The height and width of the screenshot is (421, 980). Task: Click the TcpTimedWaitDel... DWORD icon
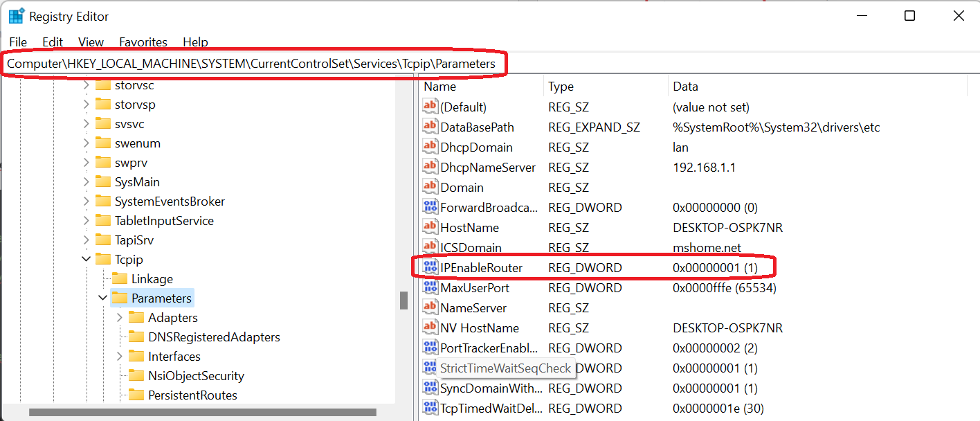(x=430, y=409)
